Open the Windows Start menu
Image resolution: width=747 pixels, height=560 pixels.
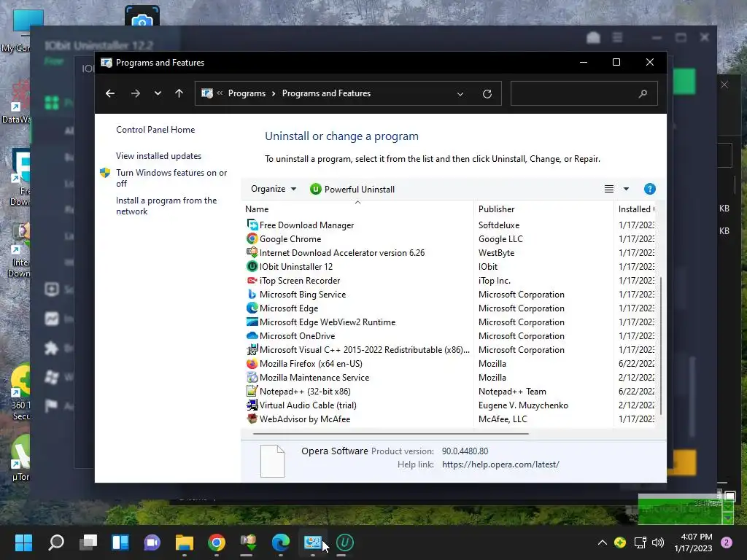point(23,542)
